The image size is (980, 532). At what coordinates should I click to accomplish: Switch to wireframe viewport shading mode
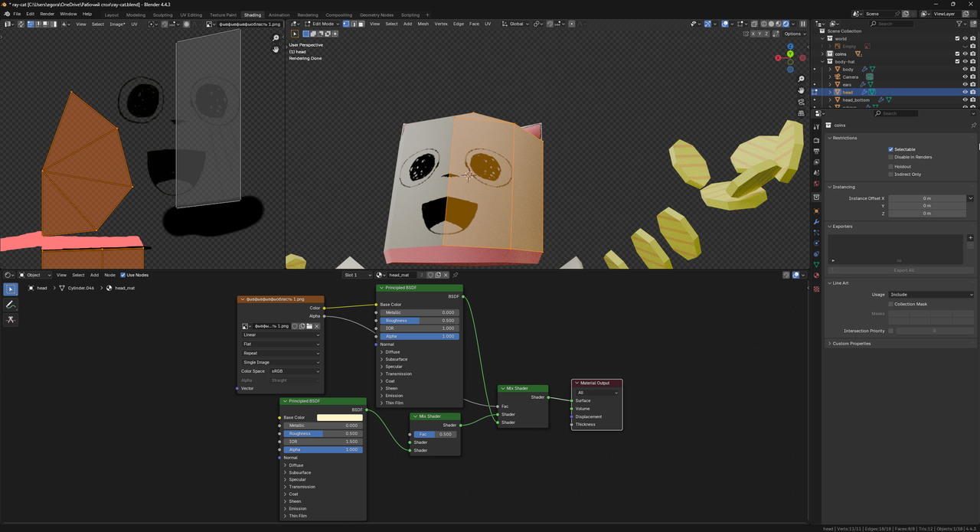(763, 24)
